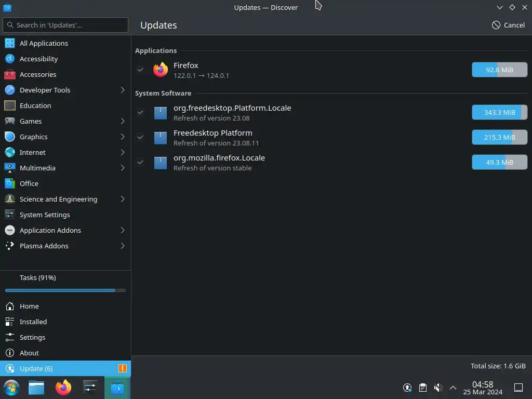Click the red Accessories toolbox icon
The height and width of the screenshot is (399, 532).
10,74
